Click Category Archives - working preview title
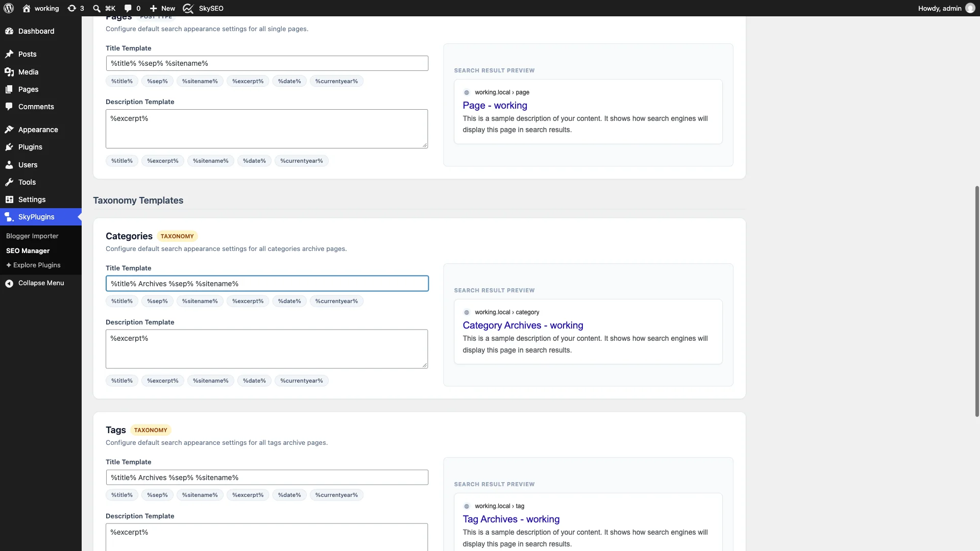Image resolution: width=980 pixels, height=551 pixels. 523,325
